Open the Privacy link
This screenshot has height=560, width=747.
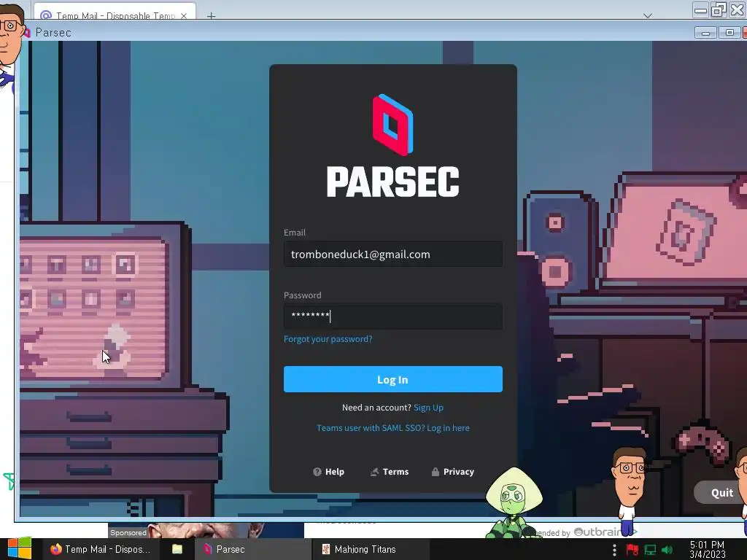pyautogui.click(x=452, y=472)
